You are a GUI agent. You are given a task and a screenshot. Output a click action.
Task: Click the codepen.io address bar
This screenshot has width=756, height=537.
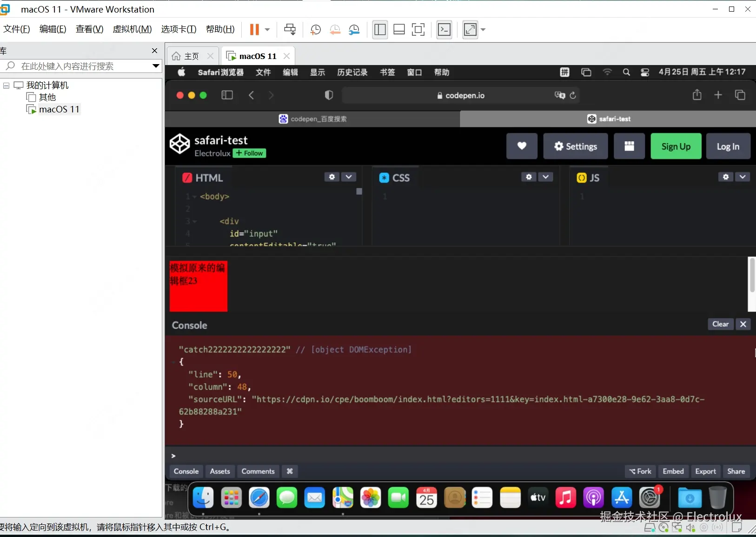(x=460, y=95)
